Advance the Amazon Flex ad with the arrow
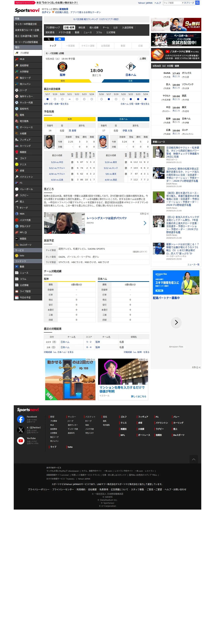This screenshot has height=644, width=215. (x=176, y=322)
